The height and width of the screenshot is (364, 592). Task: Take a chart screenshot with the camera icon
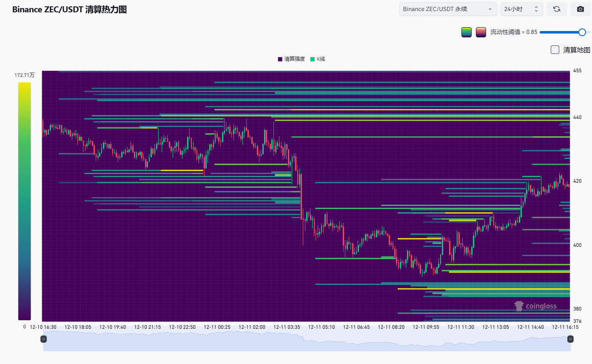click(x=580, y=9)
